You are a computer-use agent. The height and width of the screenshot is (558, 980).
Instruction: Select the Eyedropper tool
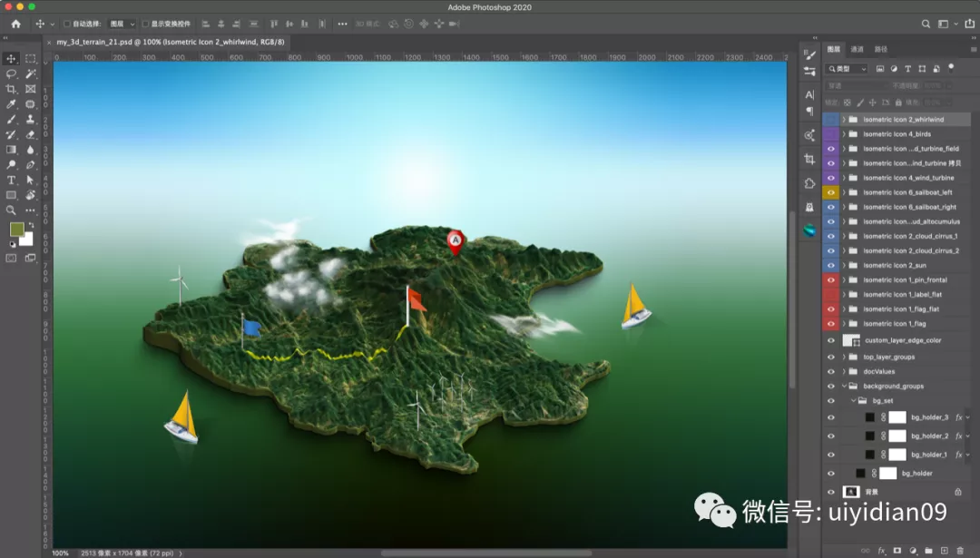click(11, 103)
